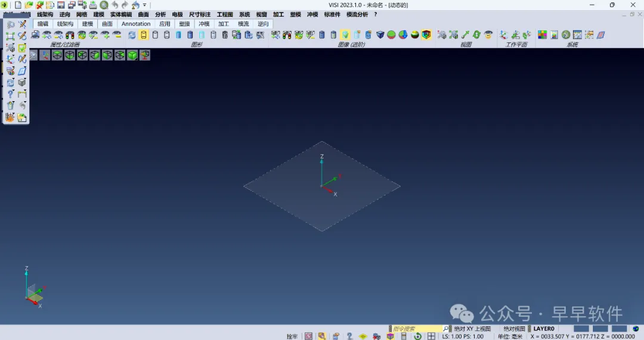
Task: Toggle the 捡牢 snap setting in status bar
Action: coord(292,336)
